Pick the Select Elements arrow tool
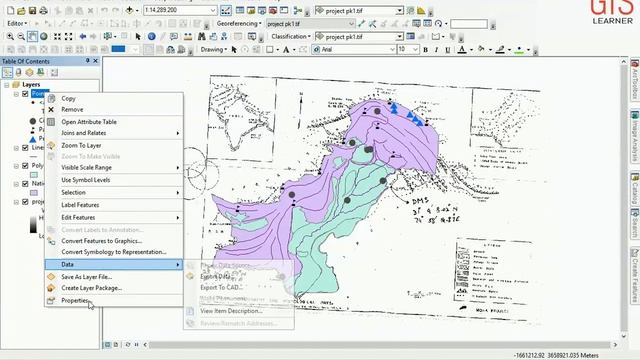640x360 pixels. 138,37
